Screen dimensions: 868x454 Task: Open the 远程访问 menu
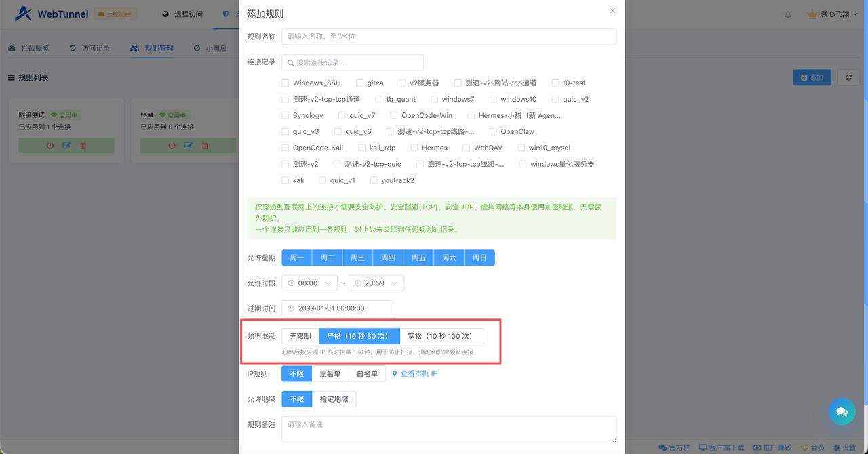[182, 14]
